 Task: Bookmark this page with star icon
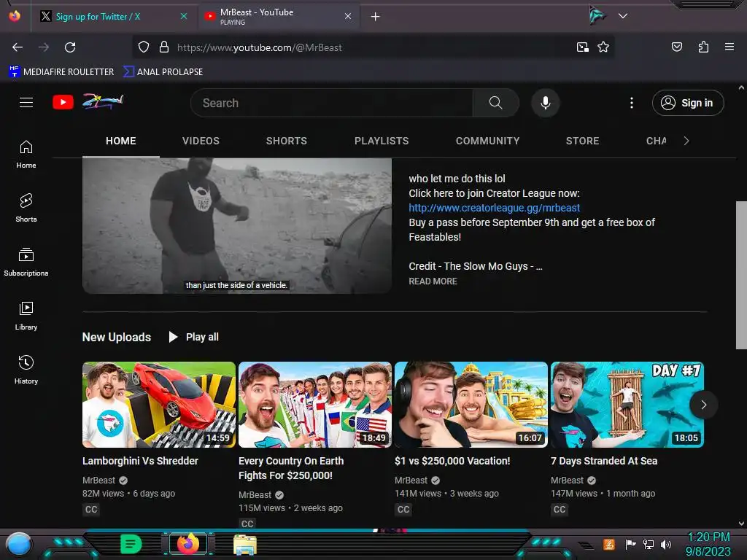click(603, 47)
